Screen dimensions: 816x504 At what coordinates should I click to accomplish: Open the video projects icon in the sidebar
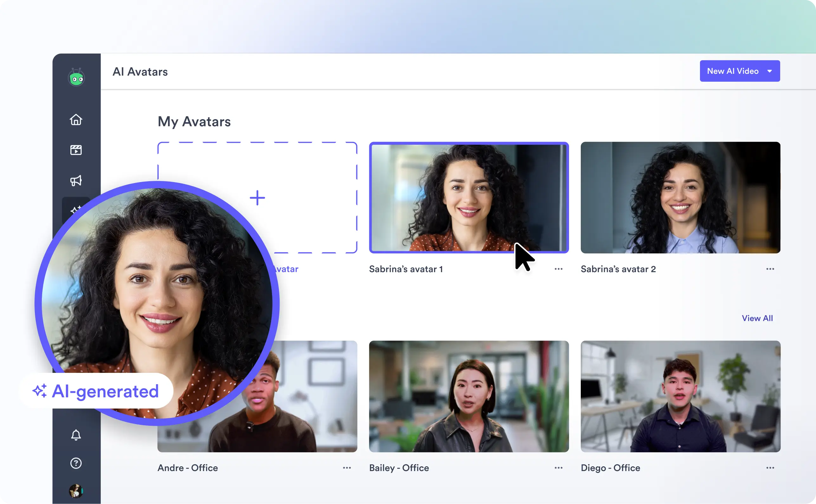coord(76,150)
